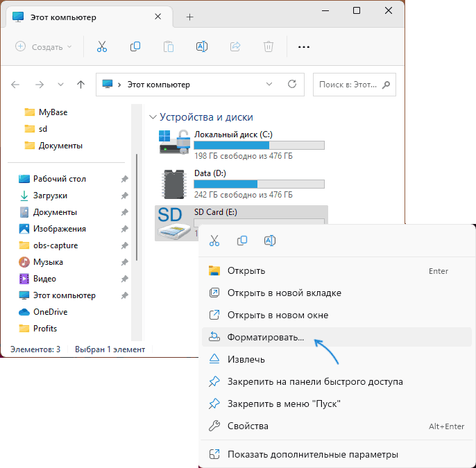The image size is (476, 468).
Task: Click the Paste icon in the toolbar
Action: pyautogui.click(x=169, y=46)
